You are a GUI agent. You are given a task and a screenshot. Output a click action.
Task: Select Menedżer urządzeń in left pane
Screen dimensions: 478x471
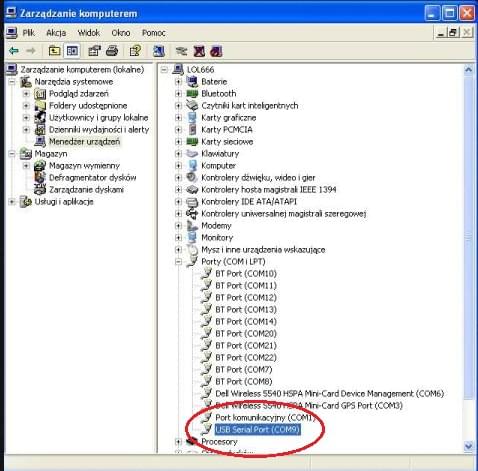[84, 142]
